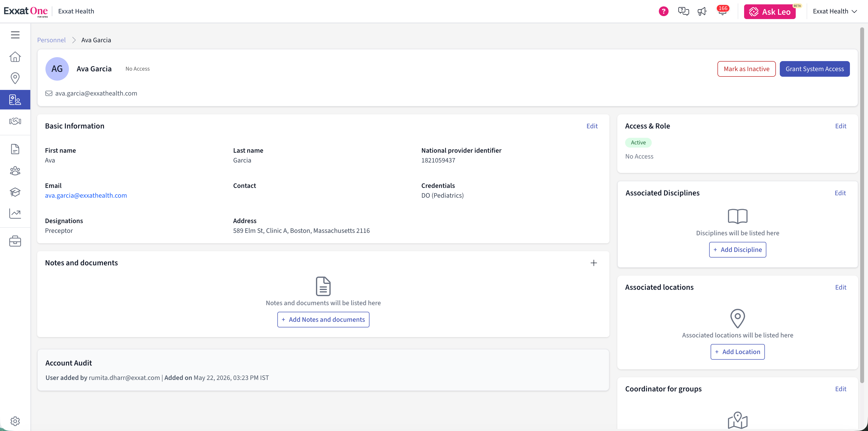This screenshot has width=868, height=431.
Task: Click the credentials value DO (Pediatrics)
Action: tap(442, 195)
